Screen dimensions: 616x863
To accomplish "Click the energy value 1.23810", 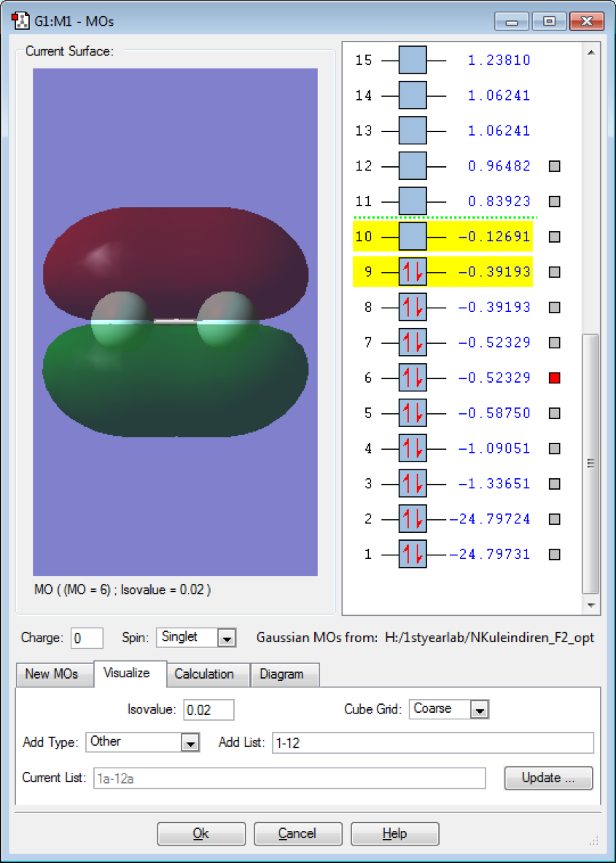I will [x=499, y=60].
